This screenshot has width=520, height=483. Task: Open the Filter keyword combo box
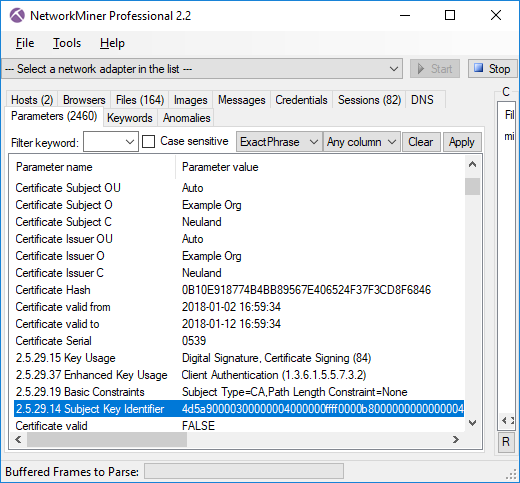point(111,142)
